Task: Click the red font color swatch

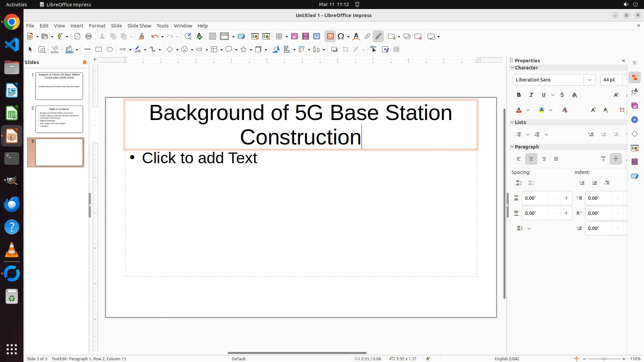Action: 519,110
